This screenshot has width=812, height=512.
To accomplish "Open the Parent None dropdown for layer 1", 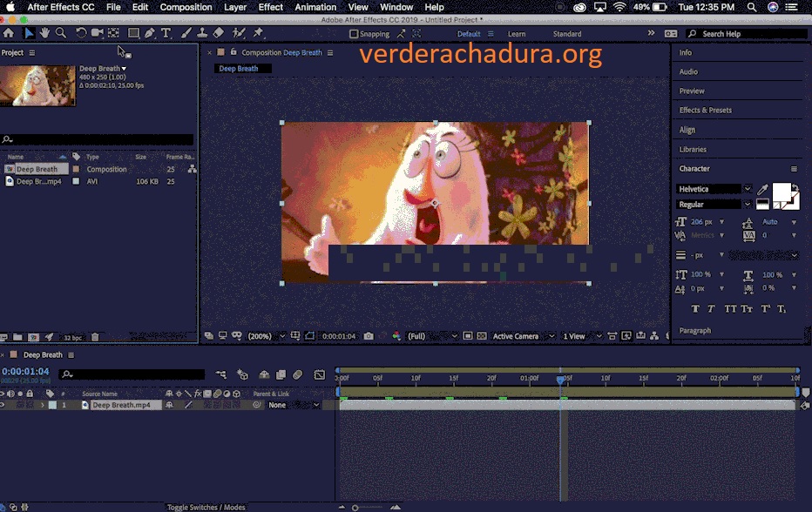I will coord(294,405).
